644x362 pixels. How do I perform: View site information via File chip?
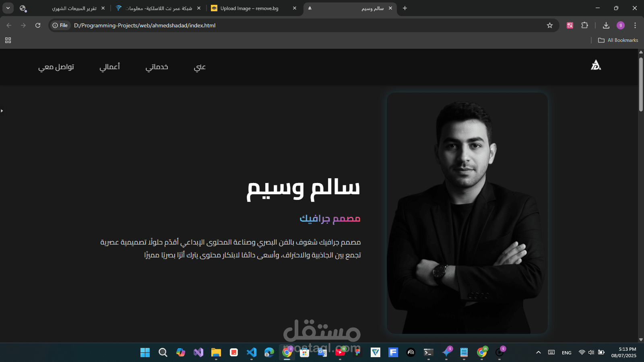click(x=60, y=25)
